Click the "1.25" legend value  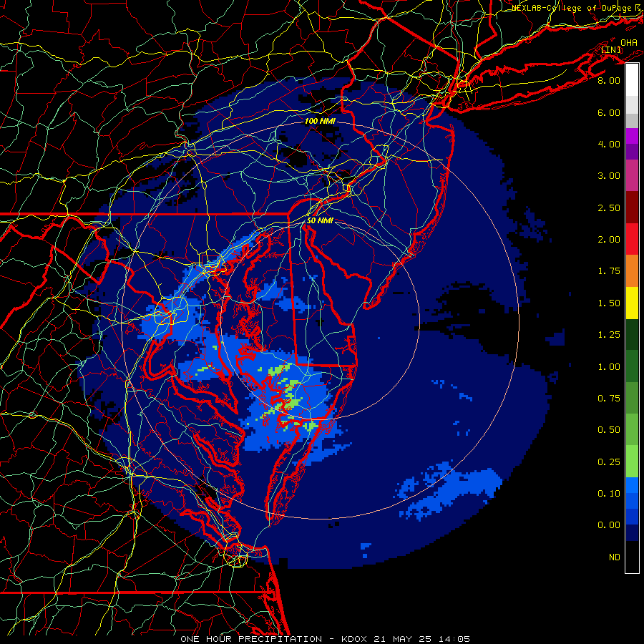[x=609, y=335]
